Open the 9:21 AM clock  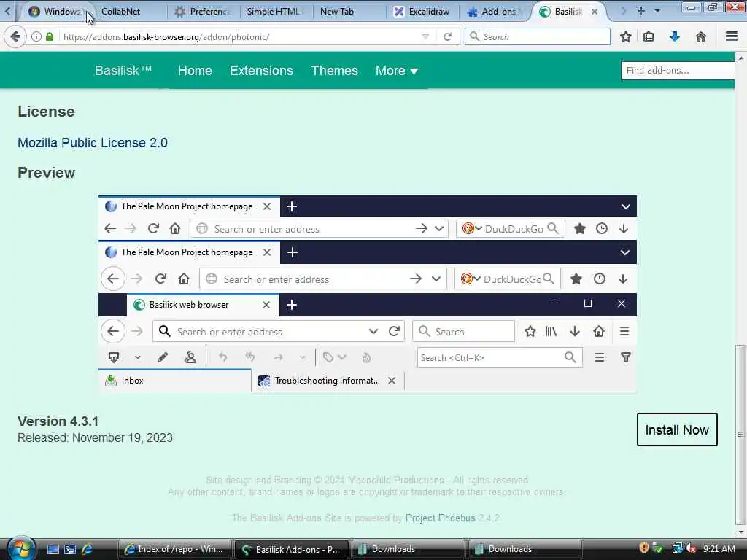click(719, 549)
